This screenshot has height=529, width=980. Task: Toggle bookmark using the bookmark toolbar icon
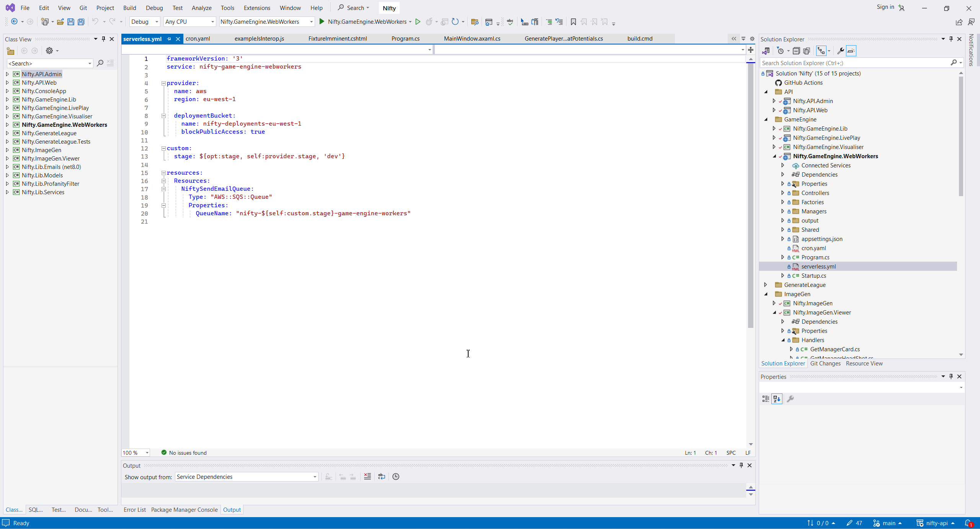coord(573,22)
